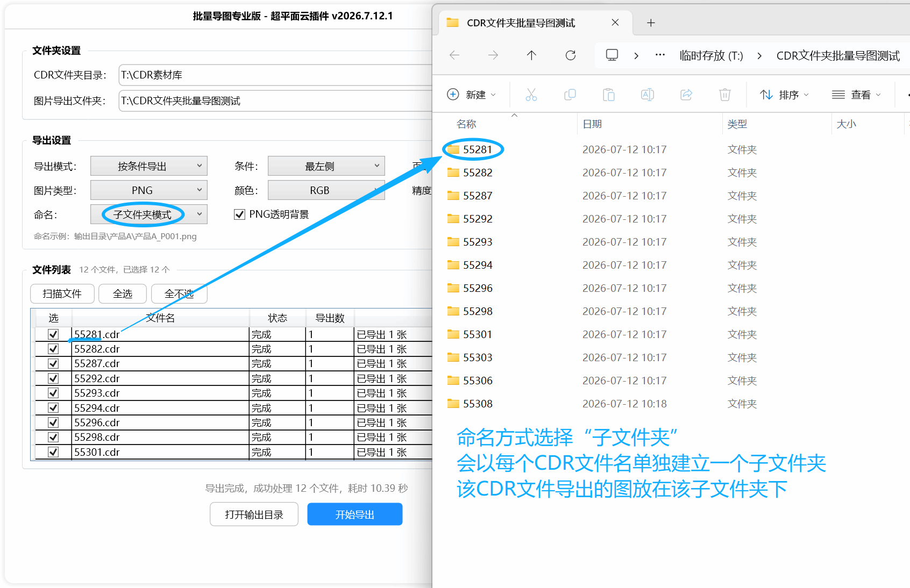Uncheck the 55294.cdr row checkbox
The width and height of the screenshot is (910, 588).
tap(53, 408)
